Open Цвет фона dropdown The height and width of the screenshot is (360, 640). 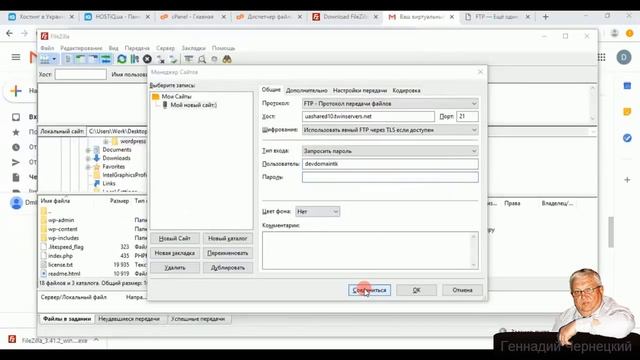click(x=317, y=211)
